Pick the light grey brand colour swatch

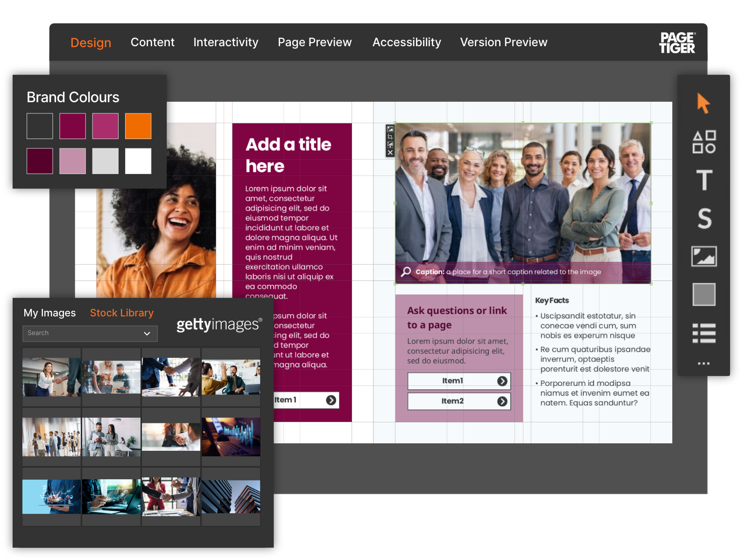tap(105, 161)
